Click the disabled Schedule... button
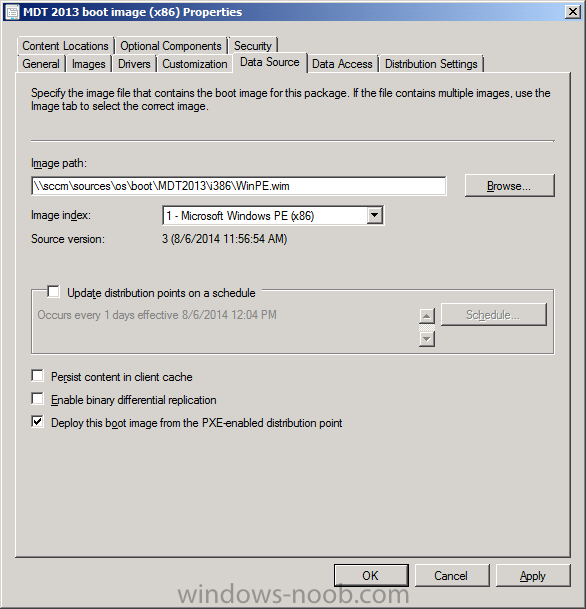 coord(494,314)
